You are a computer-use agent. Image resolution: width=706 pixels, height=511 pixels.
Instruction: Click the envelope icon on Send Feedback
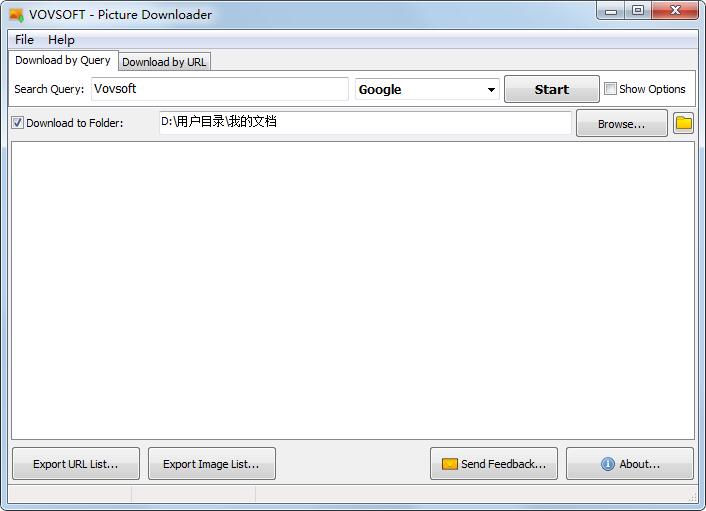449,464
